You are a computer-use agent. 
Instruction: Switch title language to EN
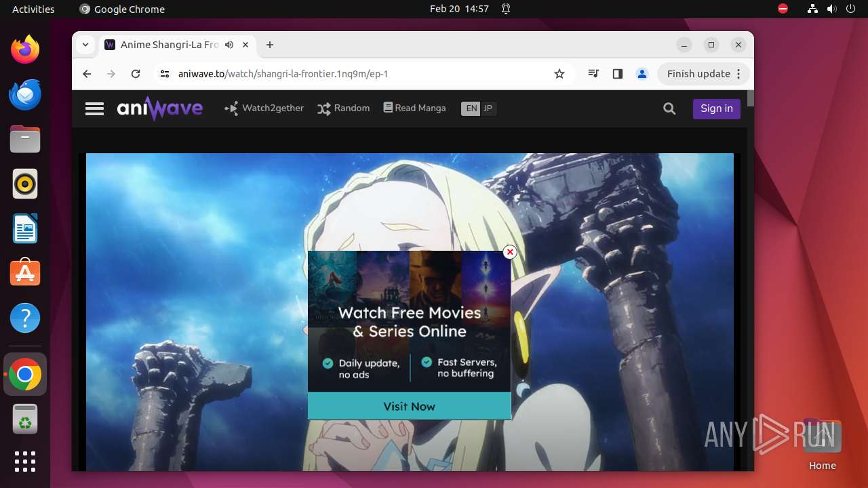[x=471, y=108]
